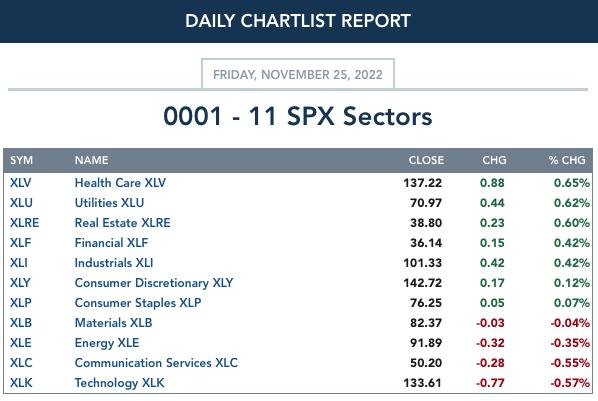This screenshot has width=598, height=401.
Task: Click the 0001 - 11 SPX Sectors title
Action: [297, 116]
